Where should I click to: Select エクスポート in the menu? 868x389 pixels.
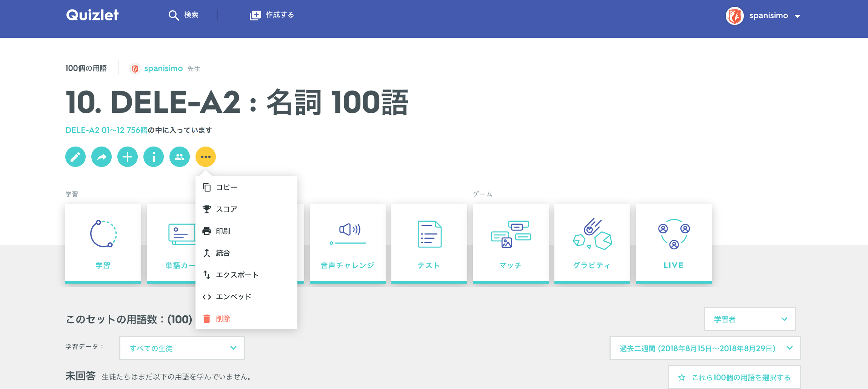point(237,275)
